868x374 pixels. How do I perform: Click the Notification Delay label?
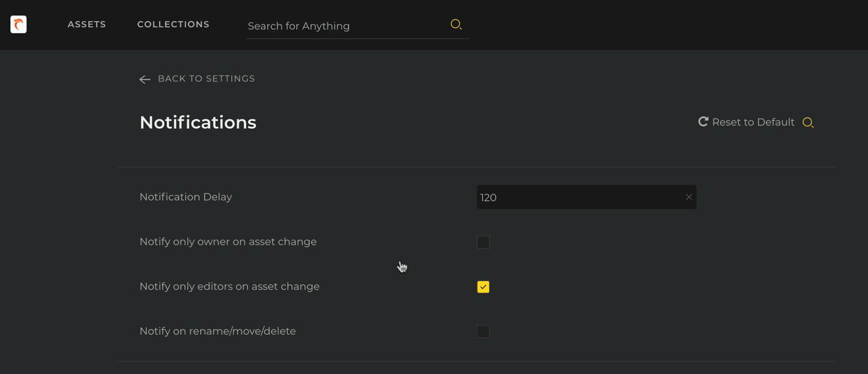click(186, 197)
